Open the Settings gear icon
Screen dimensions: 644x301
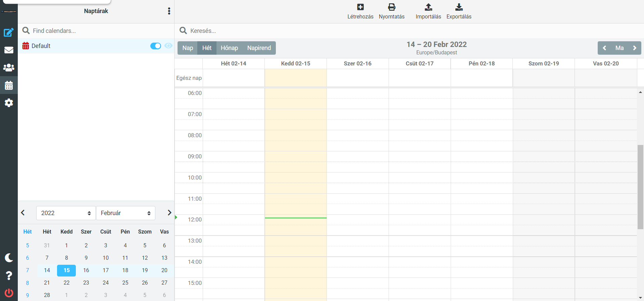click(x=9, y=103)
